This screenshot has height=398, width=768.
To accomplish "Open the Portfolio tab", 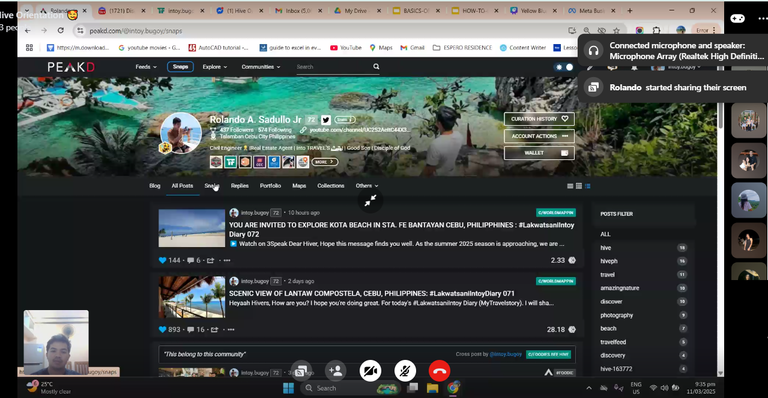I will tap(270, 186).
